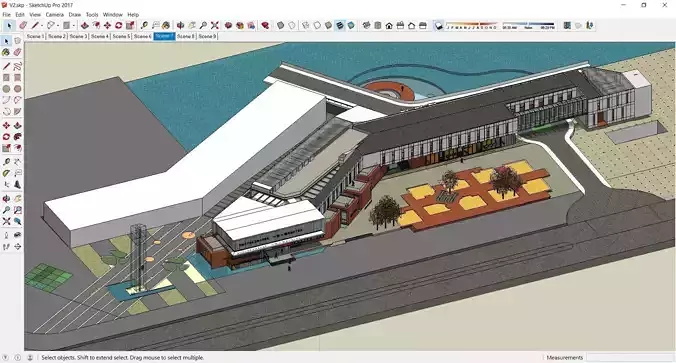Select the Circle tool
676x363 pixels.
[x=6, y=89]
